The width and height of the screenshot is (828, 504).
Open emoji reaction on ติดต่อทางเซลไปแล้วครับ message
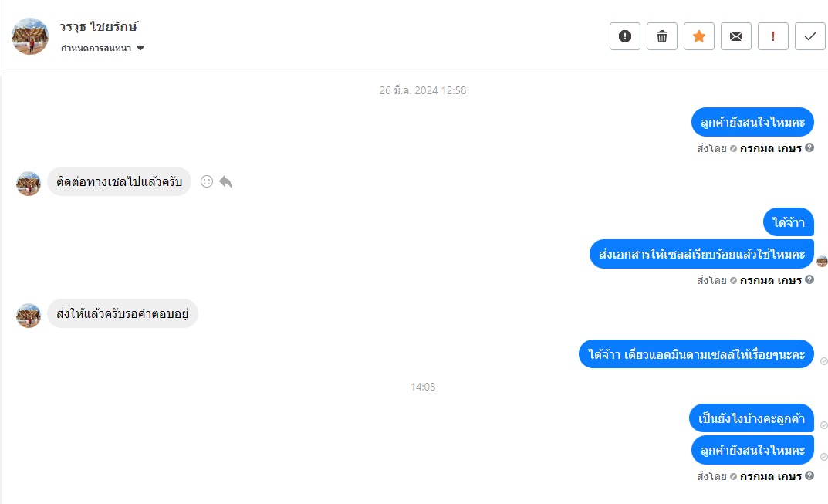[x=207, y=181]
